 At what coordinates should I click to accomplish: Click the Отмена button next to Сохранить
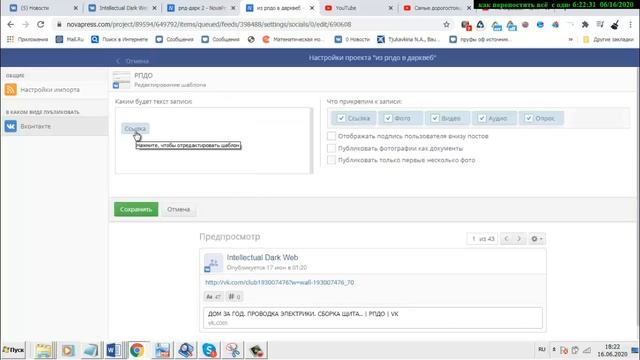[x=178, y=209]
